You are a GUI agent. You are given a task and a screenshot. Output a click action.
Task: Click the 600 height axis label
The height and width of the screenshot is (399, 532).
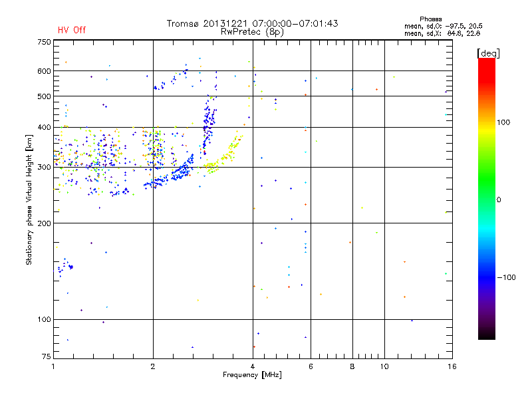point(44,71)
